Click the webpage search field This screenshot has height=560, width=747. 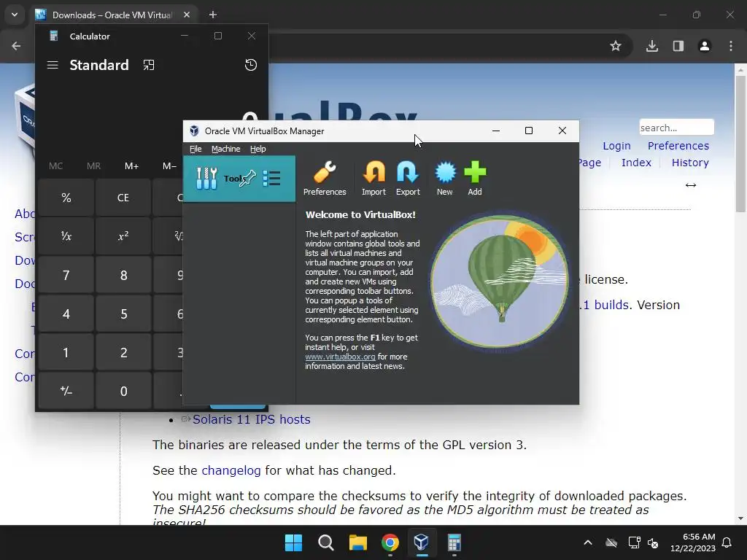[x=676, y=128]
